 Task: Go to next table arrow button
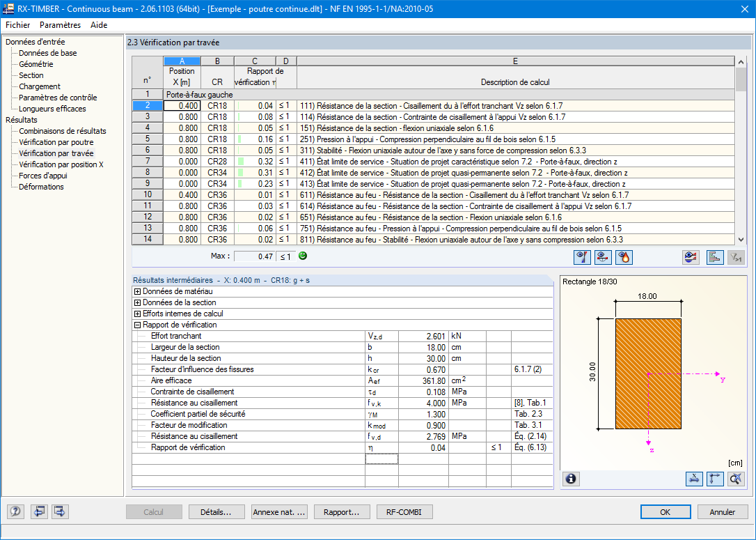click(61, 511)
